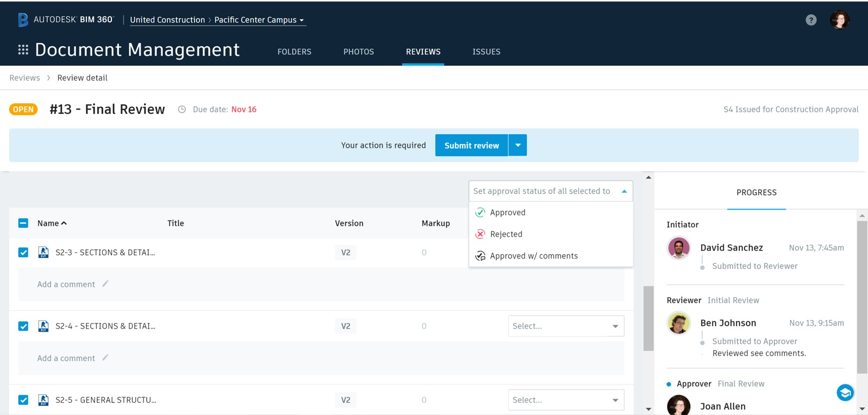
Task: Click pencil icon to comment on S2-3
Action: 105,284
